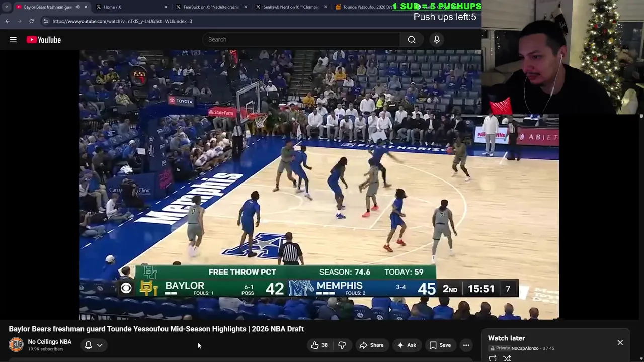
Task: Dislike the video with thumbs down
Action: pos(342,345)
